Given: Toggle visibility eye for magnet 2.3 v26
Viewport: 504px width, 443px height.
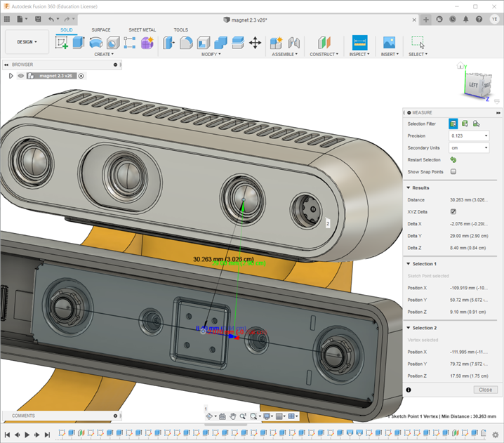Looking at the screenshot, I should coord(21,76).
